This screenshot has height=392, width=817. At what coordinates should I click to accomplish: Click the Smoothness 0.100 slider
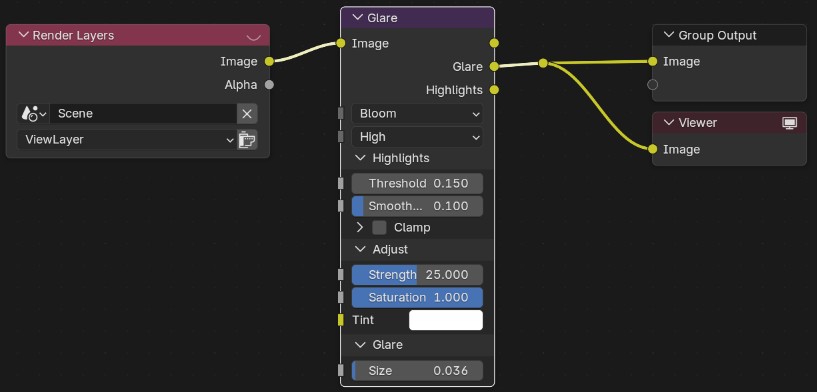[417, 206]
